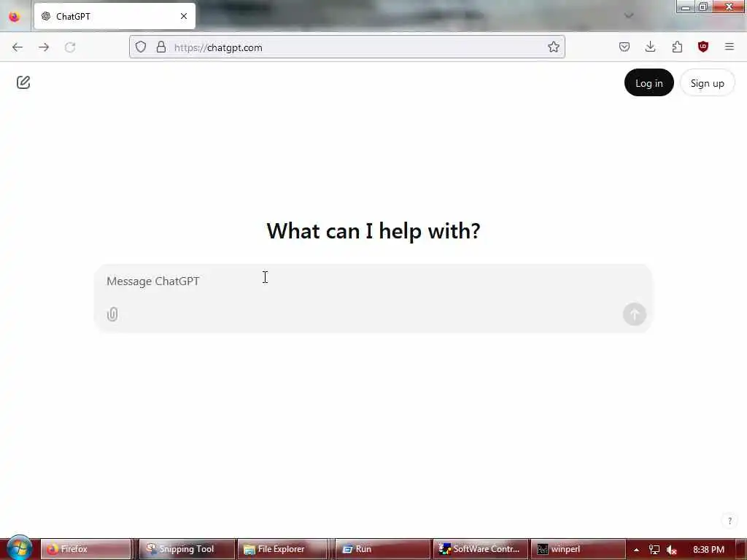Image resolution: width=747 pixels, height=560 pixels.
Task: Bookmark this page with the star icon
Action: click(554, 47)
